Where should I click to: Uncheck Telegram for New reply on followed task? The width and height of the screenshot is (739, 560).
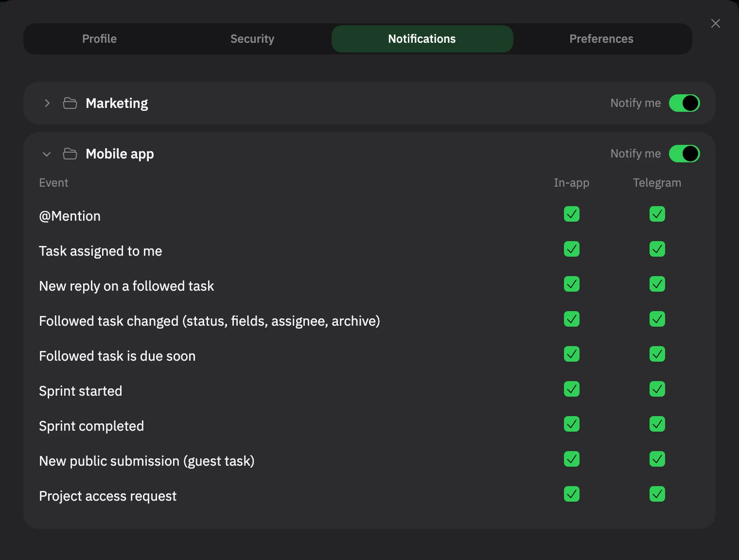pos(657,284)
